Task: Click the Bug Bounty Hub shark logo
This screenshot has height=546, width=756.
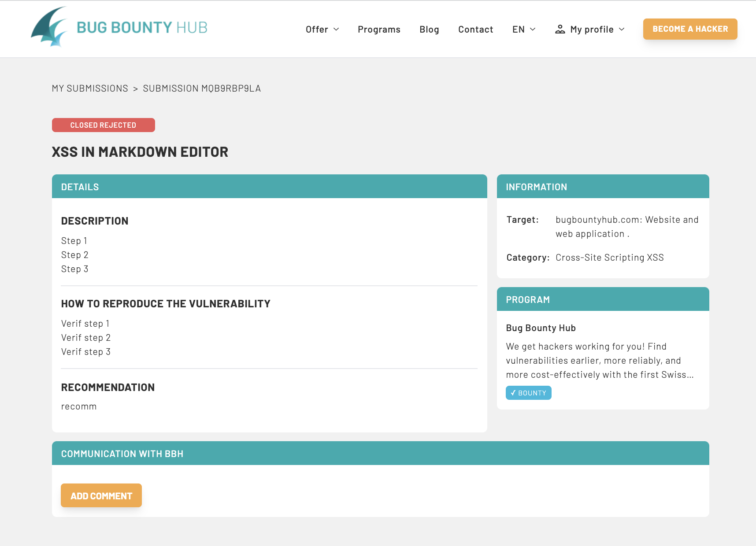Action: point(49,26)
